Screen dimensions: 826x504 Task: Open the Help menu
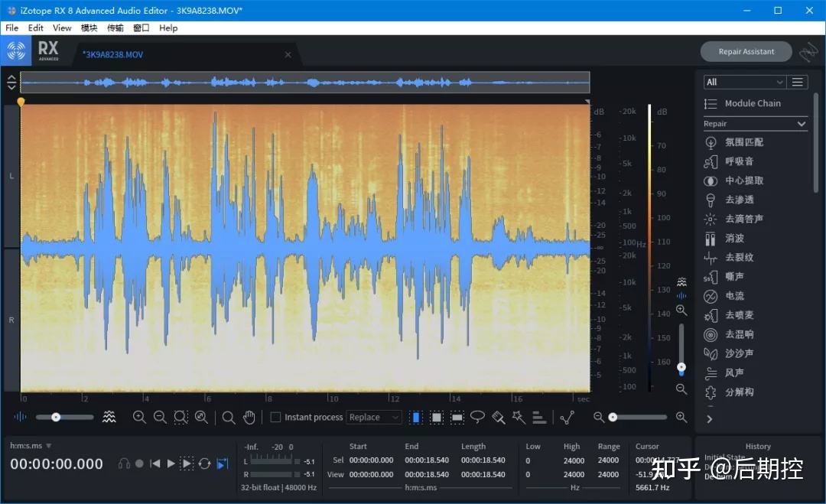click(168, 28)
